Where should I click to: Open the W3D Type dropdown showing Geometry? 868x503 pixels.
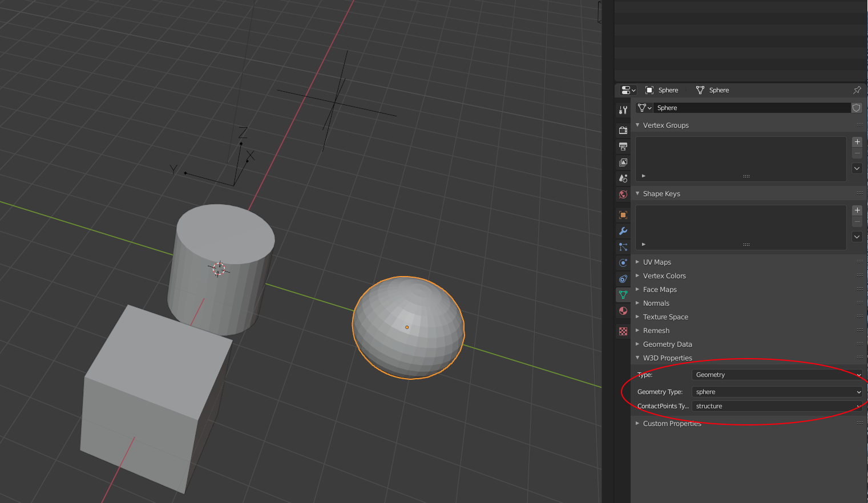(777, 375)
